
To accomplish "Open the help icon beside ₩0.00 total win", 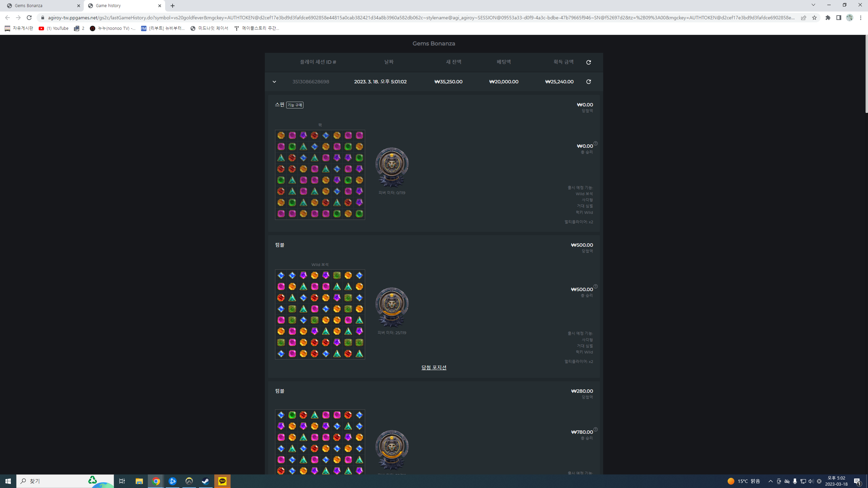I will tap(596, 143).
